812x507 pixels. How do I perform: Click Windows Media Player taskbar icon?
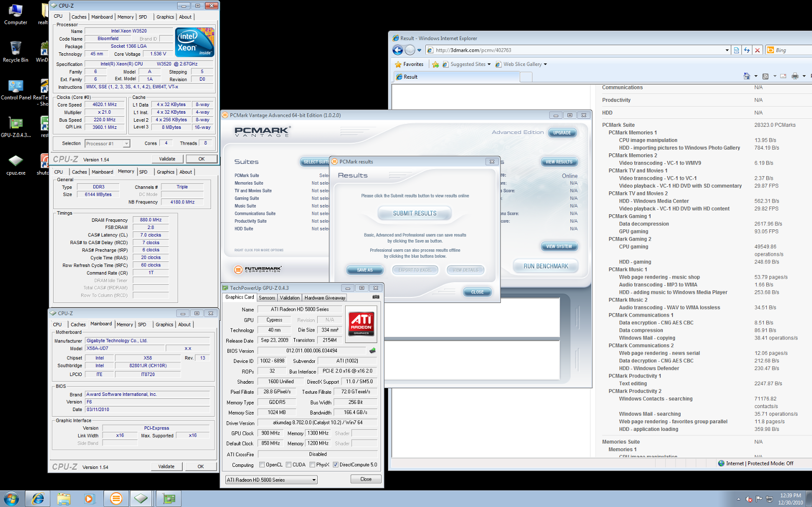coord(89,498)
